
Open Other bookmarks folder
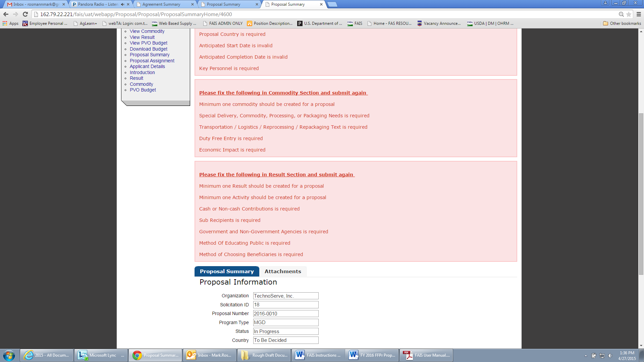[x=622, y=23]
